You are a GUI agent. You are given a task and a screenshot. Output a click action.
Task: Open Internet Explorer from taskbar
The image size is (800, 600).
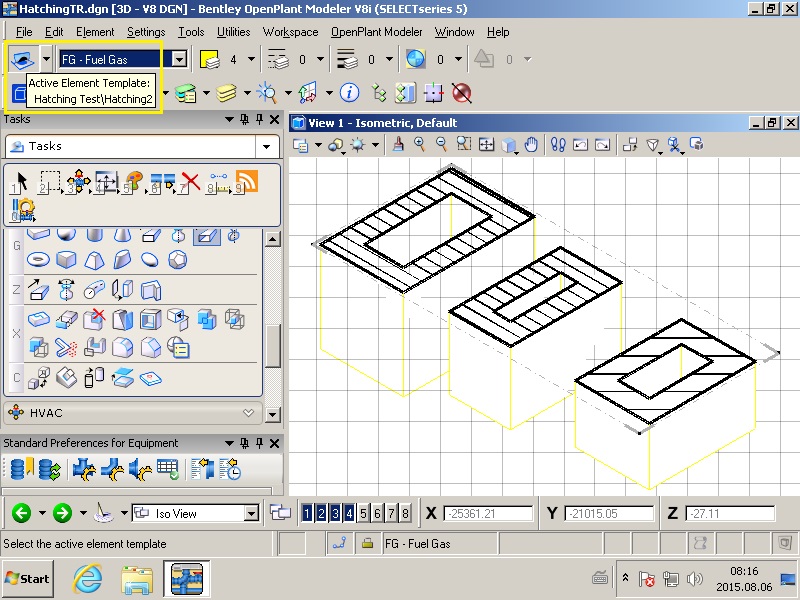point(87,579)
